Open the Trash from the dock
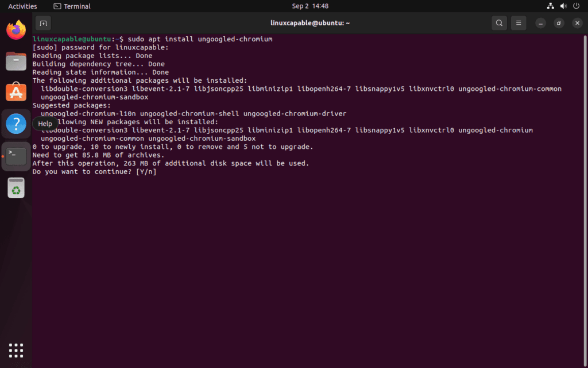 tap(16, 187)
